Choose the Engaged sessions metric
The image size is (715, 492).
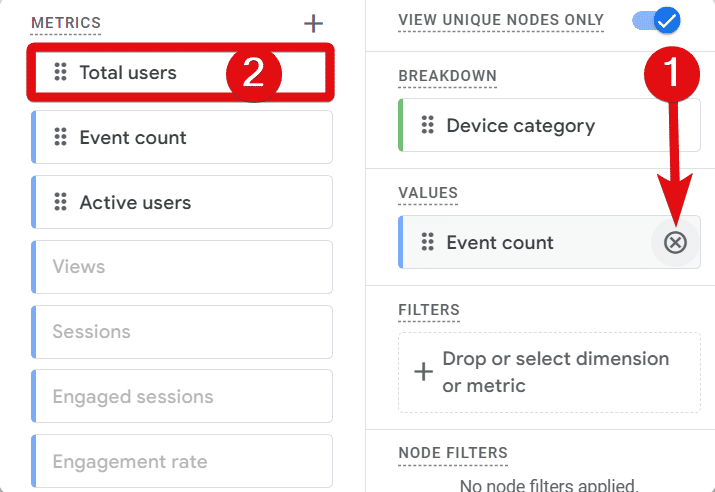(182, 396)
